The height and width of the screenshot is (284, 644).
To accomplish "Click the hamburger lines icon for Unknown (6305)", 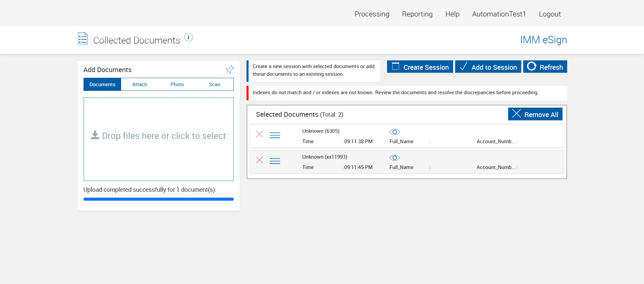I will click(275, 135).
